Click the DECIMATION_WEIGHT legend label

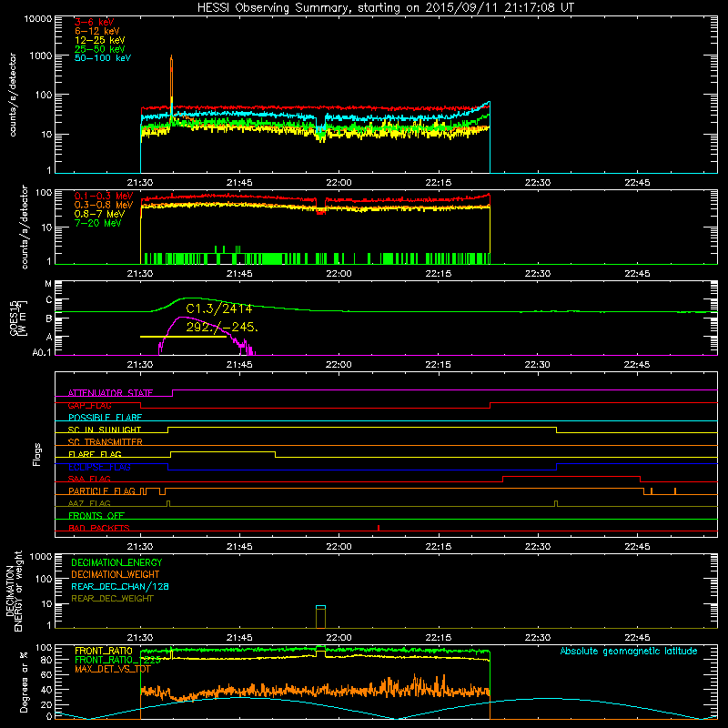point(116,574)
